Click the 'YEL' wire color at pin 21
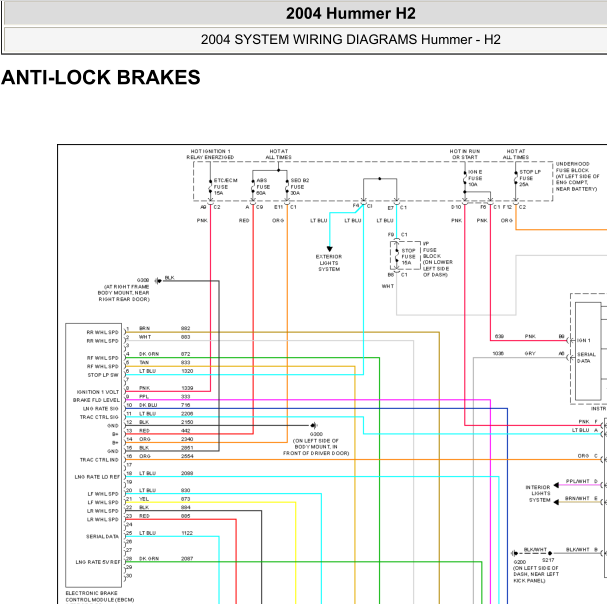 [144, 499]
